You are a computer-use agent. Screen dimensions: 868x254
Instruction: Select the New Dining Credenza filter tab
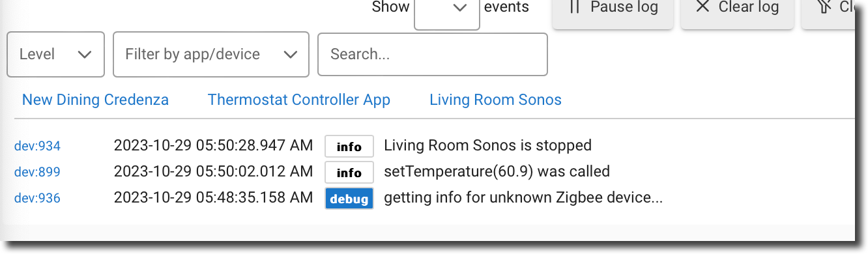pos(95,100)
